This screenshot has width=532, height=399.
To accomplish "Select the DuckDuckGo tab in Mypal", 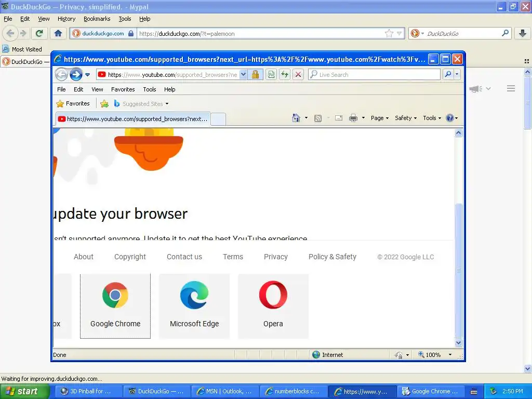I will coord(26,62).
